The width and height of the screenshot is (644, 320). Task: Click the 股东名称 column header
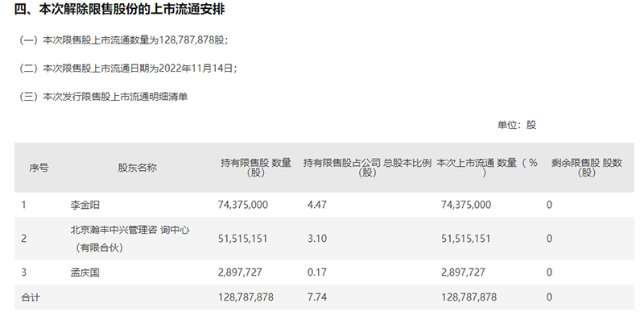pyautogui.click(x=137, y=168)
